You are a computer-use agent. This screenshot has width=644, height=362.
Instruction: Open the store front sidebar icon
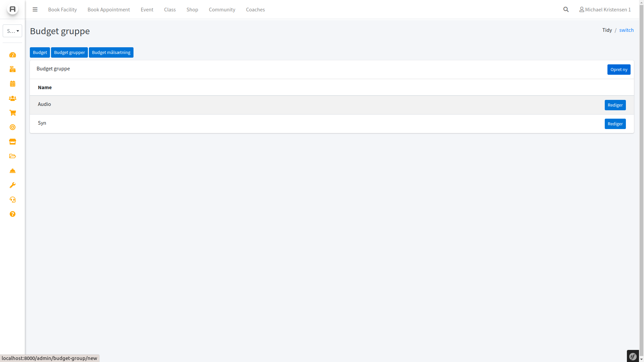tap(12, 142)
